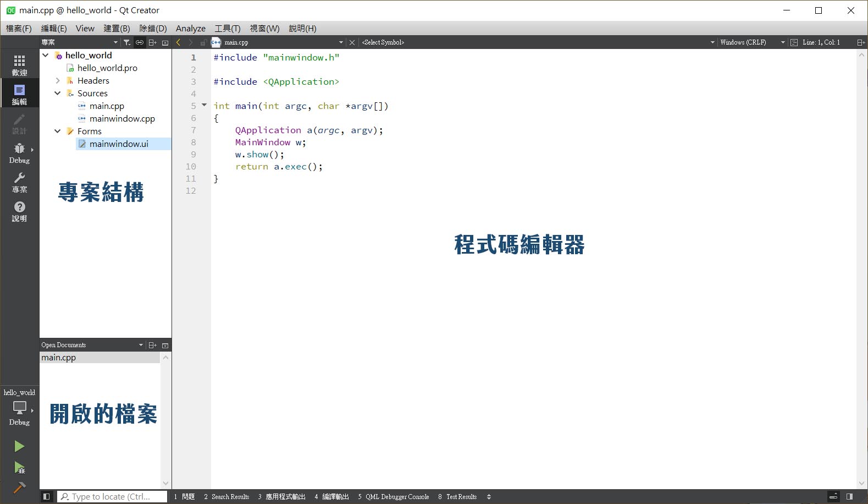The height and width of the screenshot is (504, 868).
Task: Open the main.cpp file selector dropdown
Action: click(341, 42)
